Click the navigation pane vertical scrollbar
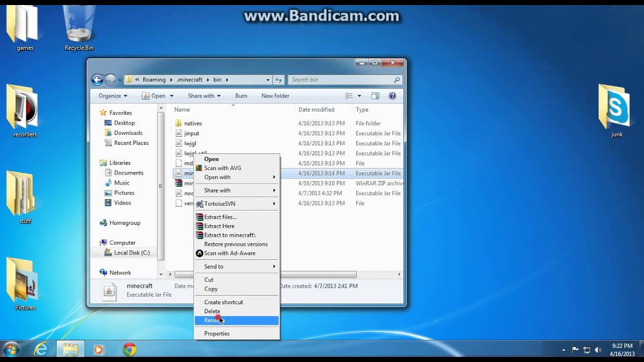This screenshot has width=644, height=362. pos(161,186)
